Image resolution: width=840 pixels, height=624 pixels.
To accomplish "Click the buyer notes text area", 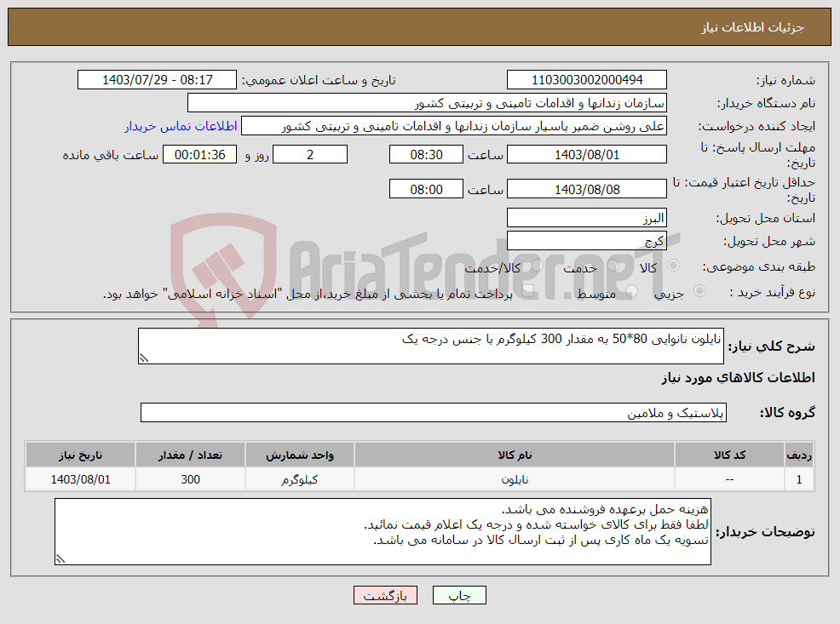I will [383, 531].
